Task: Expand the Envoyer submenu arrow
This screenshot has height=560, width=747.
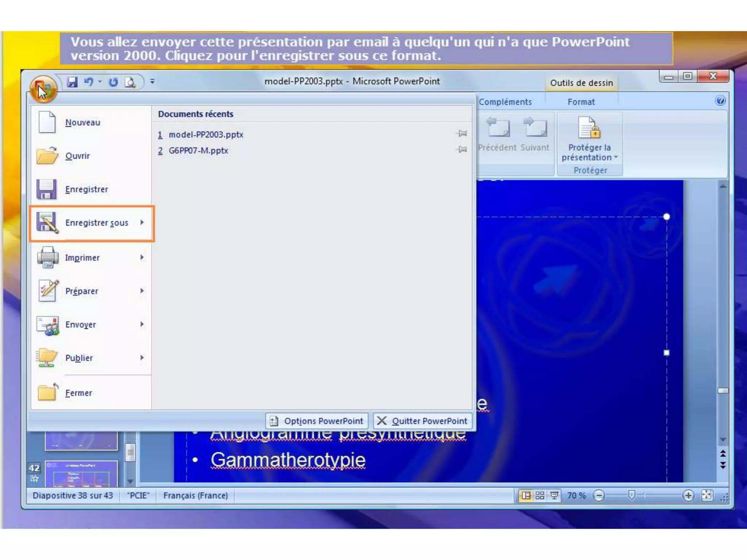Action: pos(142,324)
